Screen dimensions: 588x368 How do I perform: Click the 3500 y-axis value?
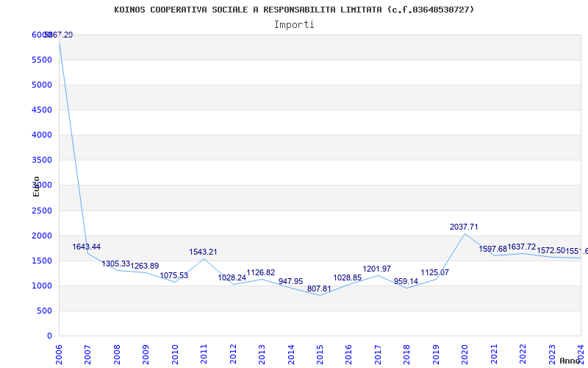[42, 160]
